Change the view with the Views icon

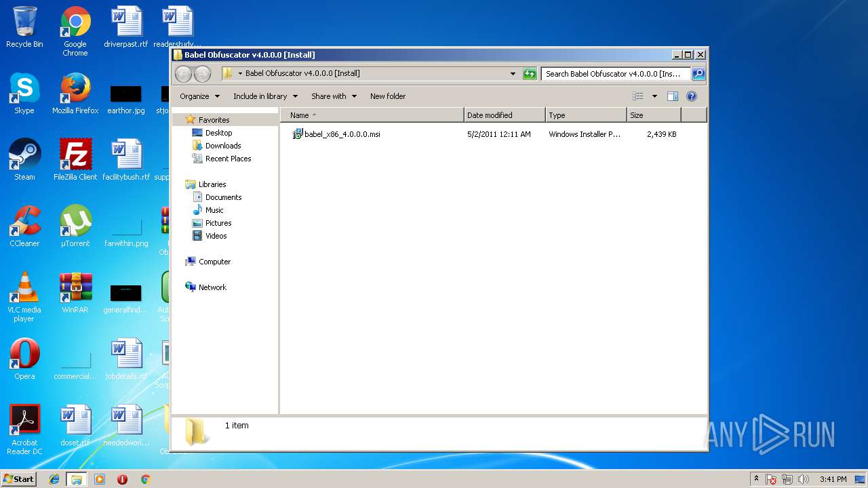pos(638,96)
